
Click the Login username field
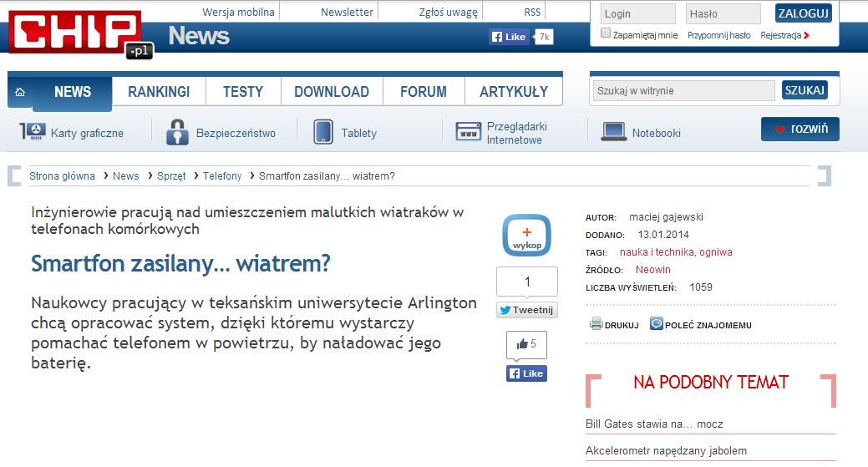[x=637, y=14]
